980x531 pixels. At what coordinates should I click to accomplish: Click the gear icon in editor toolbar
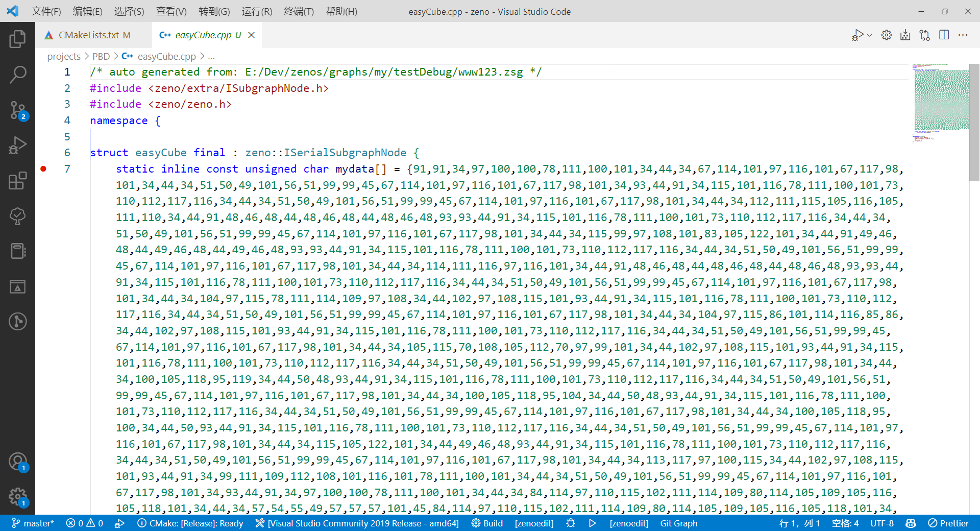pos(887,35)
